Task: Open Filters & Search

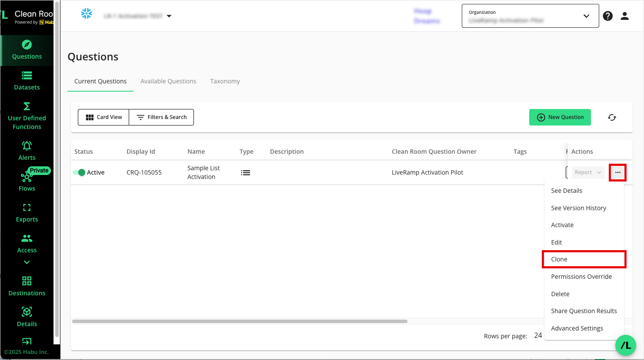Action: coord(161,117)
